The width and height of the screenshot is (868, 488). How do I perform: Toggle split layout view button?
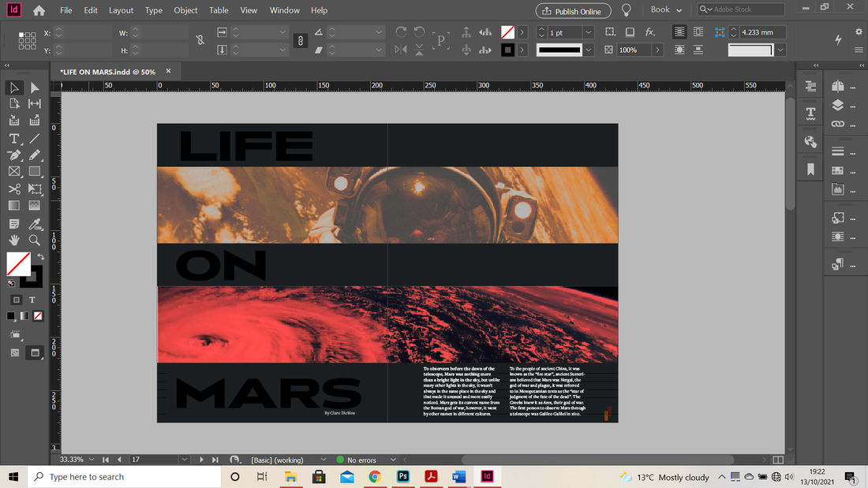point(778,460)
